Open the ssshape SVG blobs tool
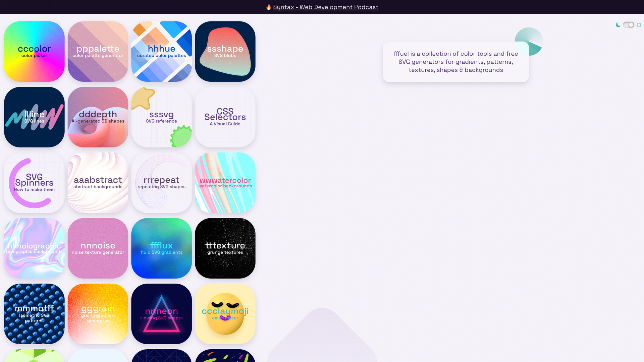The height and width of the screenshot is (362, 644). pyautogui.click(x=225, y=51)
